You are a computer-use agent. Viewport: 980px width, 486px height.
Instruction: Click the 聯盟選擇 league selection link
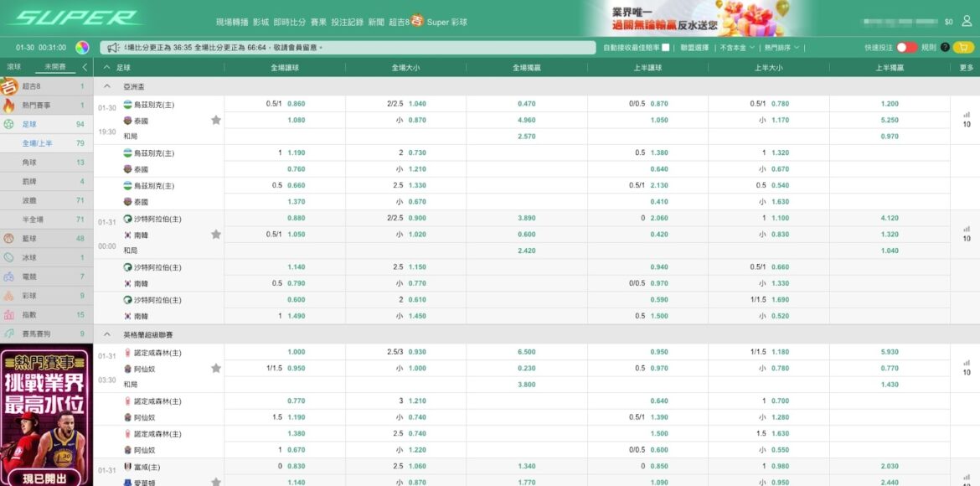[x=694, y=48]
